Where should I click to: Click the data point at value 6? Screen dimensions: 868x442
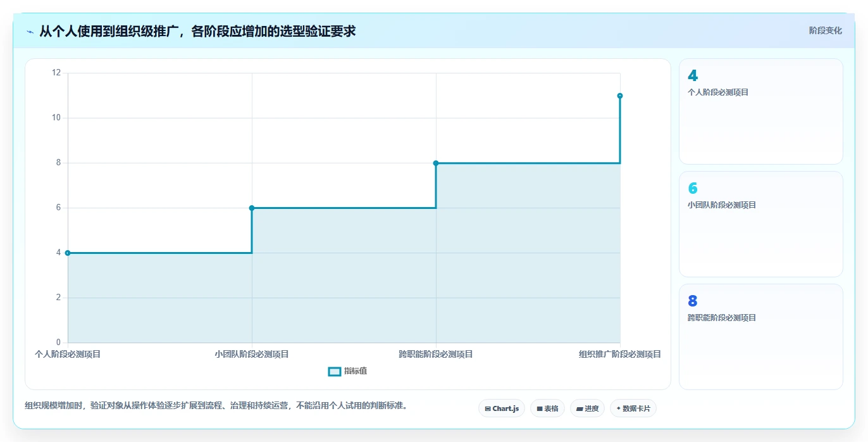click(252, 208)
